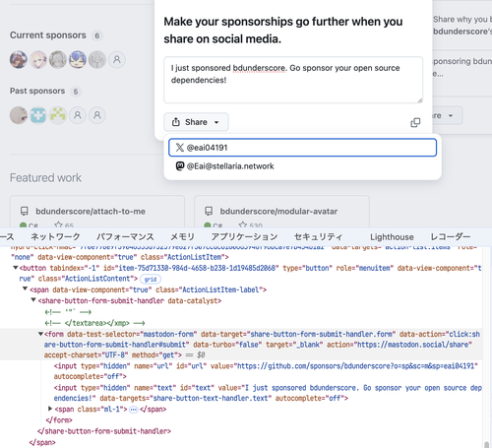This screenshot has height=448, width=492.
Task: Click the Current sponsors count badge 6
Action: [97, 35]
